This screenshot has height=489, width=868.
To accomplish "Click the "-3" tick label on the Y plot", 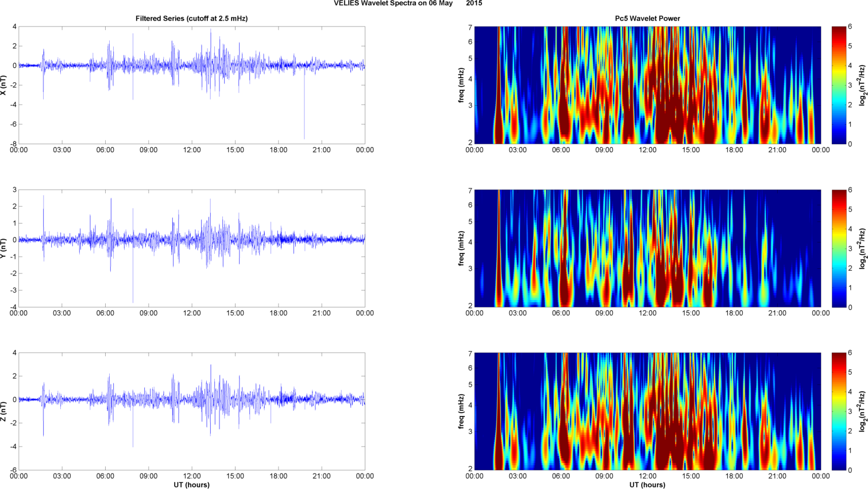I will click(13, 290).
